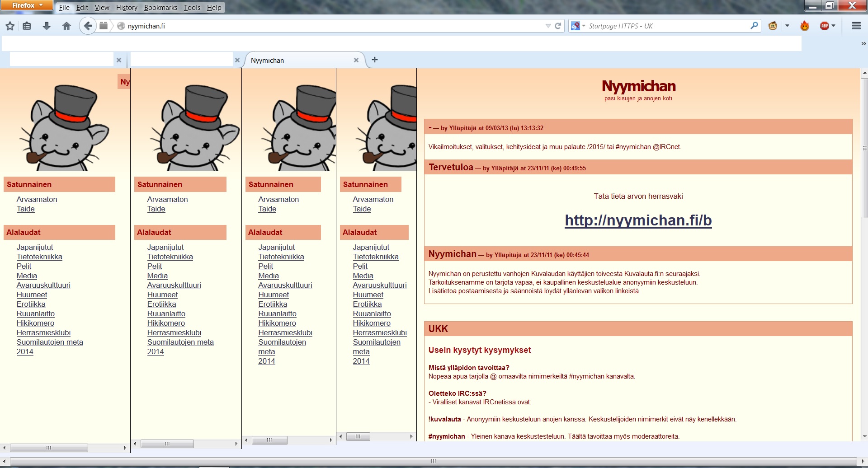Go to the home page icon
The image size is (868, 468).
coord(66,26)
